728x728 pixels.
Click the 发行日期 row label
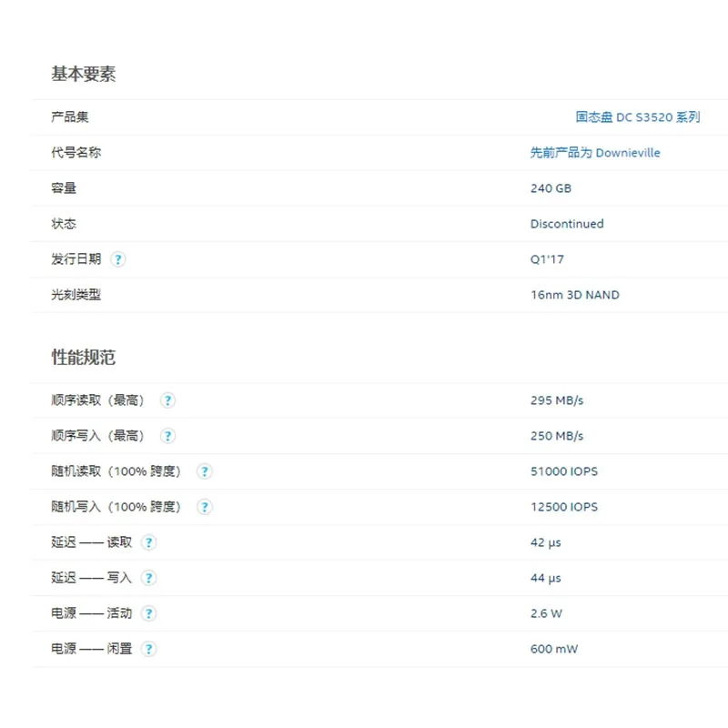pyautogui.click(x=76, y=259)
